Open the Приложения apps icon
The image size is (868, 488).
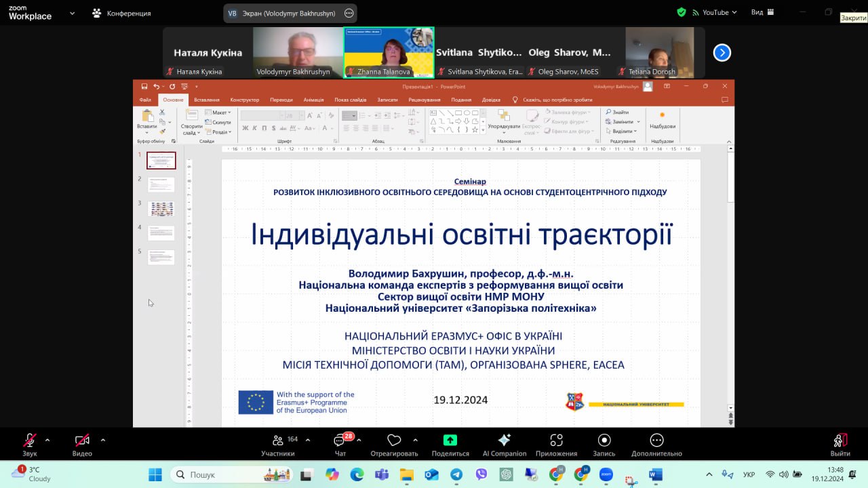click(556, 441)
